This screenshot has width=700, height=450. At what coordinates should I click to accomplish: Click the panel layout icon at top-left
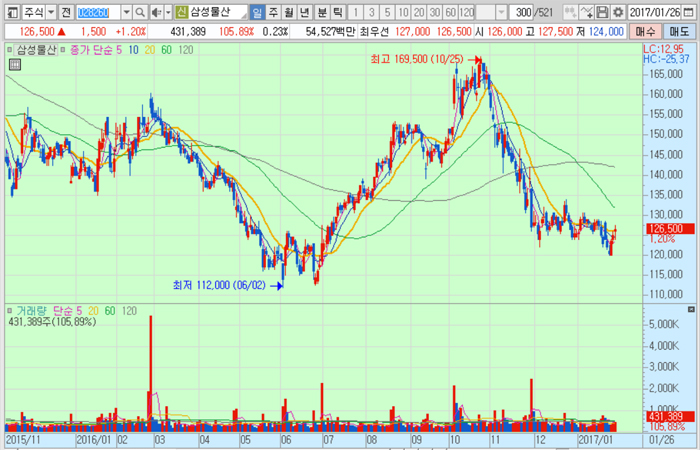click(11, 12)
